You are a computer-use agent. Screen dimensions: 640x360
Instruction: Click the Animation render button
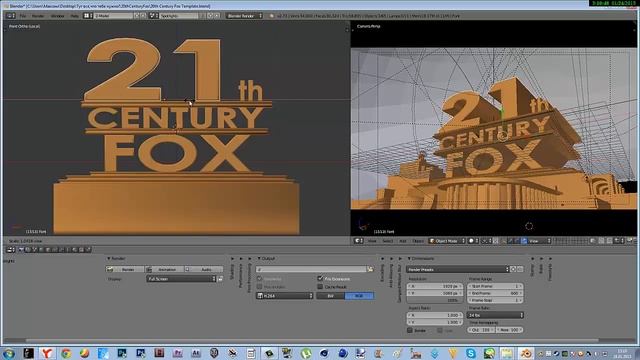coord(164,269)
